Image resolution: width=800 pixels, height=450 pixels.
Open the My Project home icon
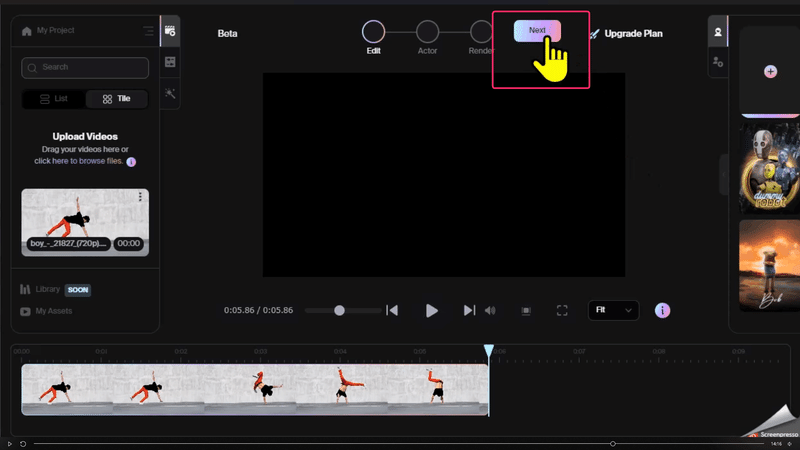[27, 31]
